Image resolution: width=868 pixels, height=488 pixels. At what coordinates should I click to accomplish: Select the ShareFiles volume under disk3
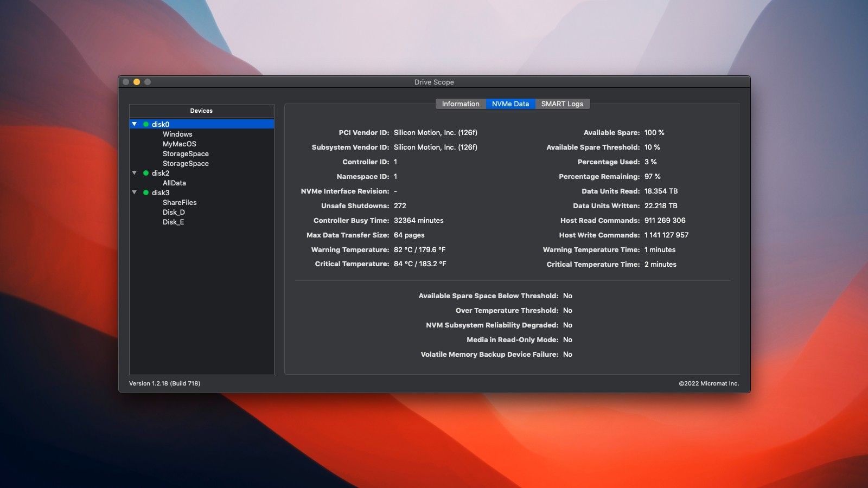(180, 202)
